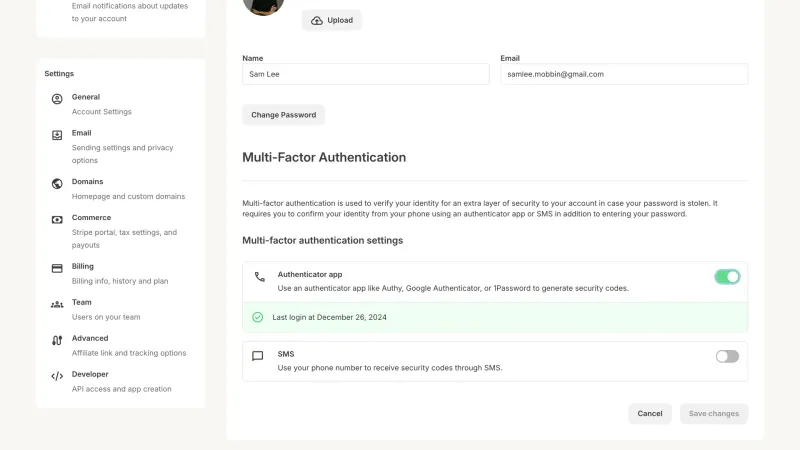Click the Name input field
The width and height of the screenshot is (800, 450).
(x=366, y=74)
